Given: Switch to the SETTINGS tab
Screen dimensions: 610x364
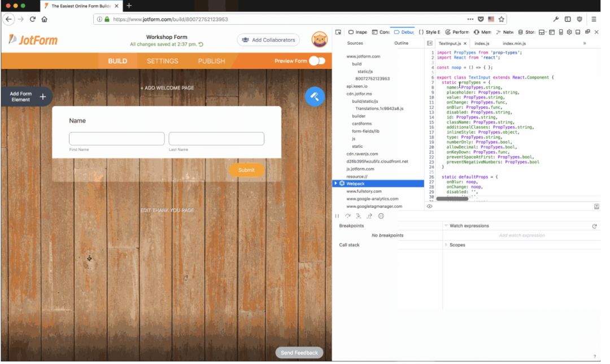Looking at the screenshot, I should 162,61.
